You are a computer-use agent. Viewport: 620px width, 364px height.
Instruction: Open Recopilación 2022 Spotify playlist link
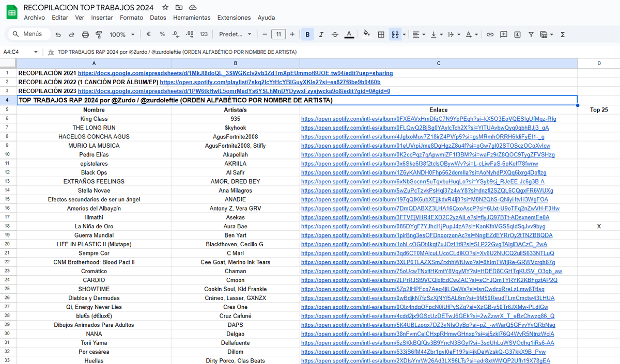270,82
